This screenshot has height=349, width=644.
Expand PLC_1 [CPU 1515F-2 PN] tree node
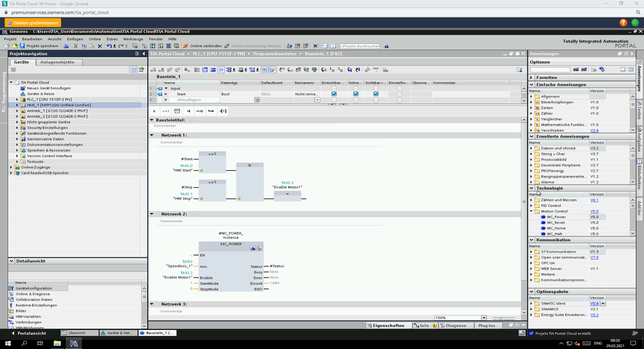[17, 100]
